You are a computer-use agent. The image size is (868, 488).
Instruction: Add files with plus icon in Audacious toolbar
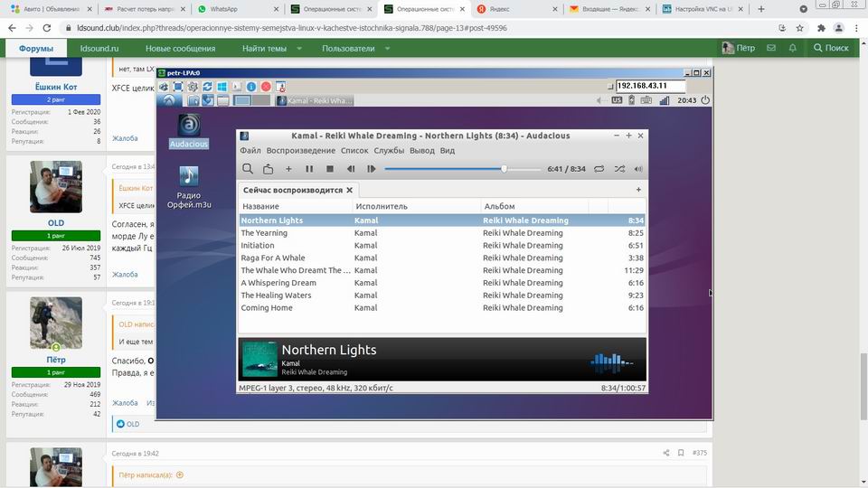288,169
